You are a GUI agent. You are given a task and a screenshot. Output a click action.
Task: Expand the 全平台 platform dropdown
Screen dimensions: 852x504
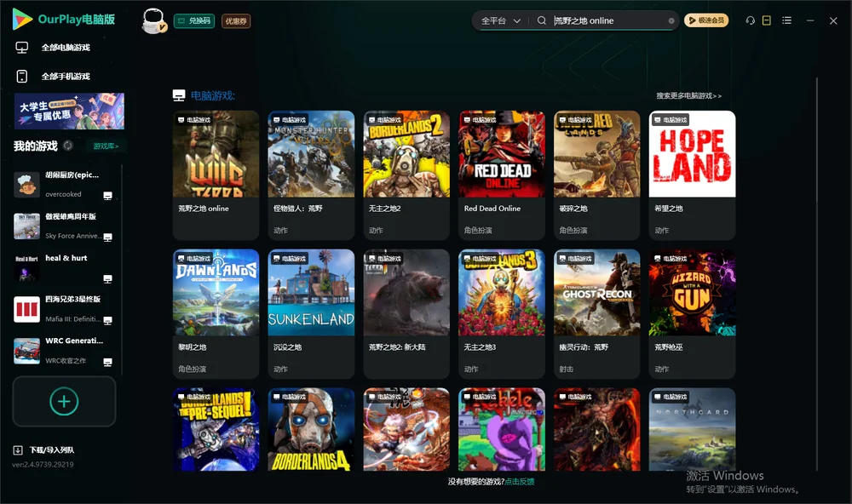500,20
